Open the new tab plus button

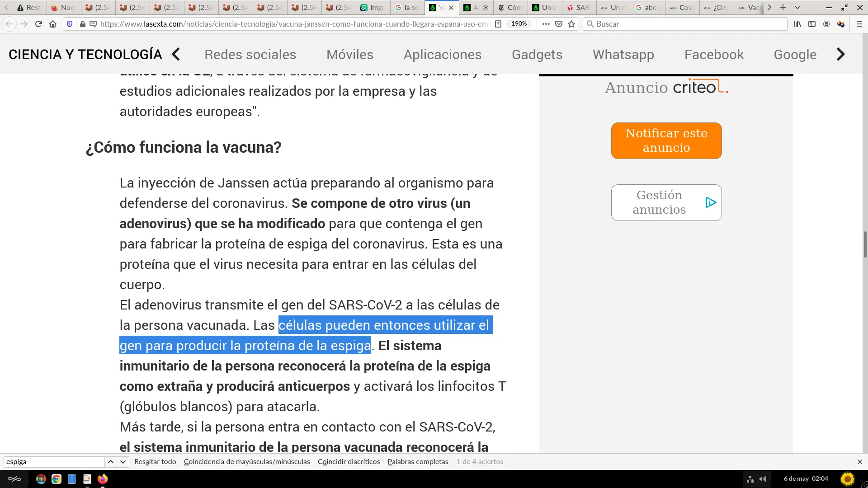[x=783, y=7]
